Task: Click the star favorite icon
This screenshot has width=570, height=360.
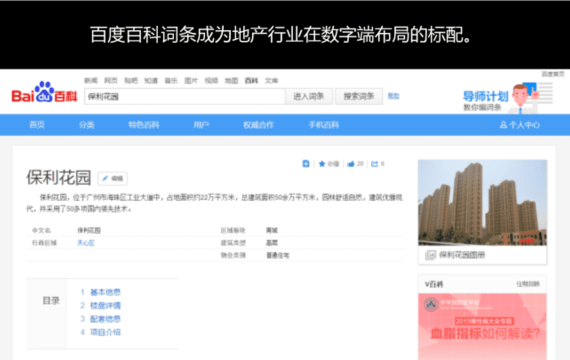Action: [322, 164]
